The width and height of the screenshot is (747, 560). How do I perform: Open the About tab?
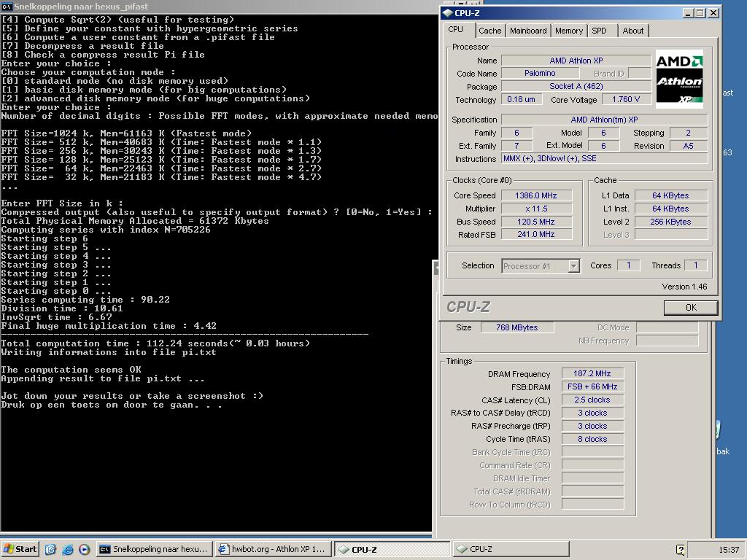tap(632, 31)
